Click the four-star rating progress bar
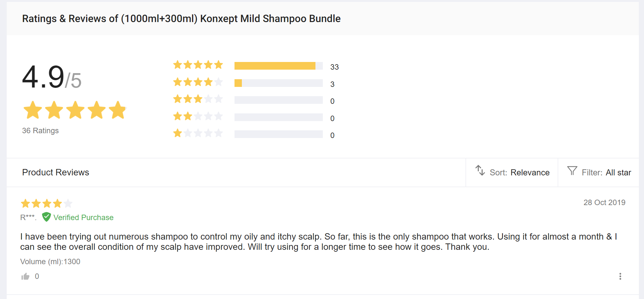Image resolution: width=644 pixels, height=299 pixels. (278, 83)
